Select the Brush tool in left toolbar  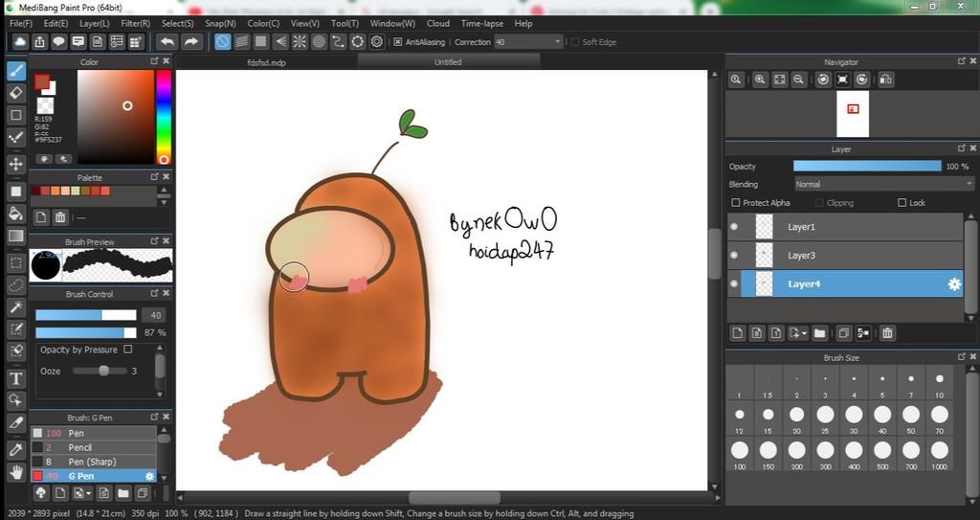coord(16,70)
